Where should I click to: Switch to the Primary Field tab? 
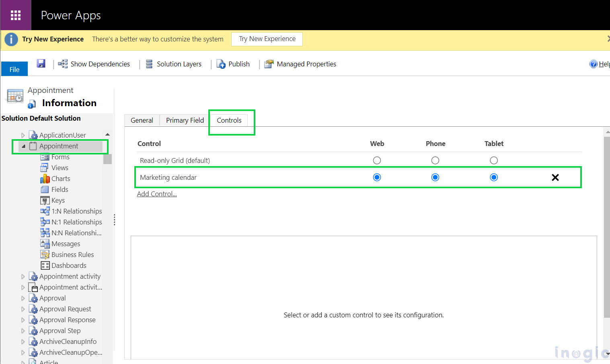185,120
